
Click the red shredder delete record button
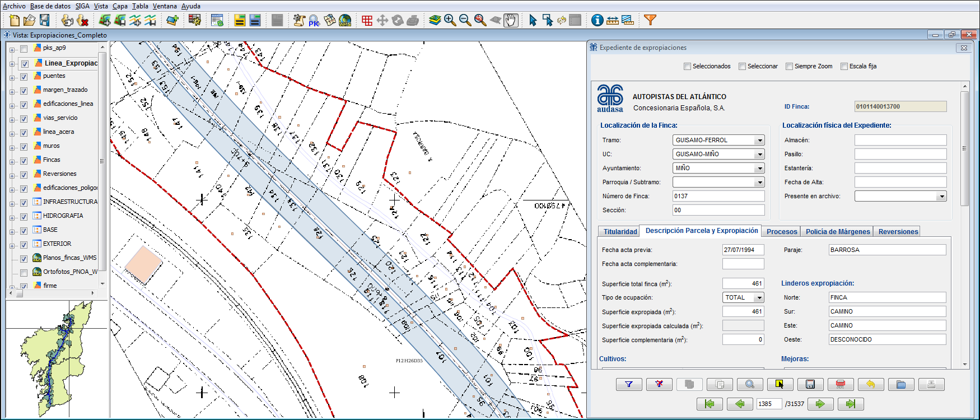pyautogui.click(x=840, y=384)
